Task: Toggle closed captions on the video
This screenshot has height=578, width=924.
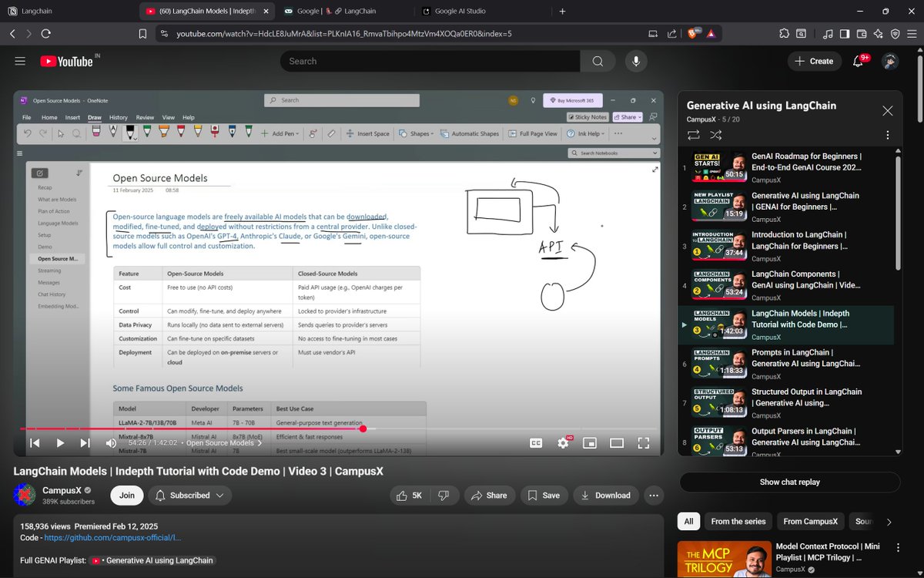Action: tap(536, 443)
